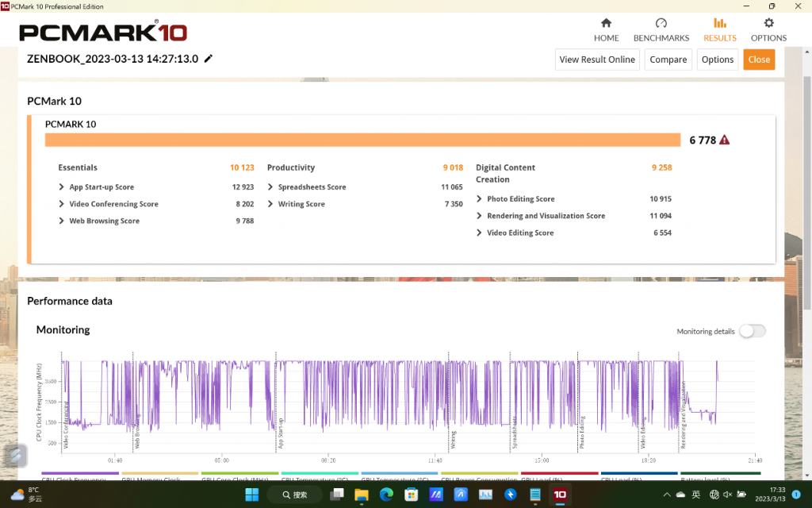The width and height of the screenshot is (812, 508).
Task: Click the Compare button
Action: pyautogui.click(x=668, y=60)
